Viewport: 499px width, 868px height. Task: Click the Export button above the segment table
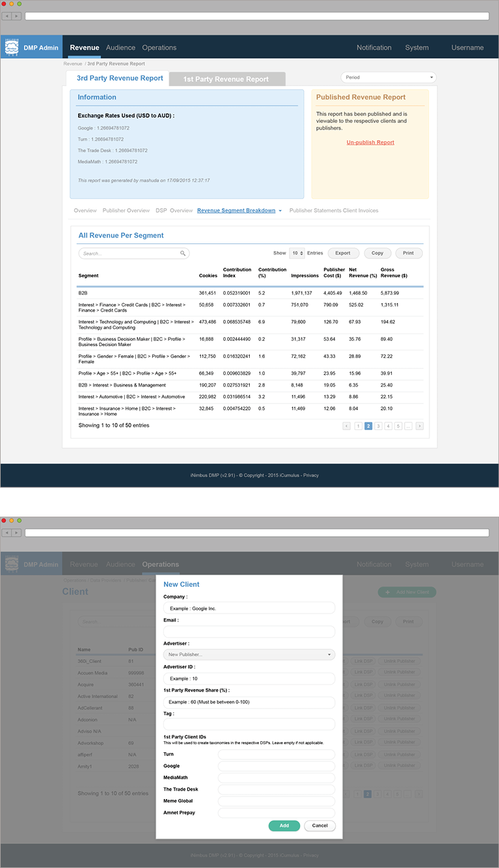point(343,253)
